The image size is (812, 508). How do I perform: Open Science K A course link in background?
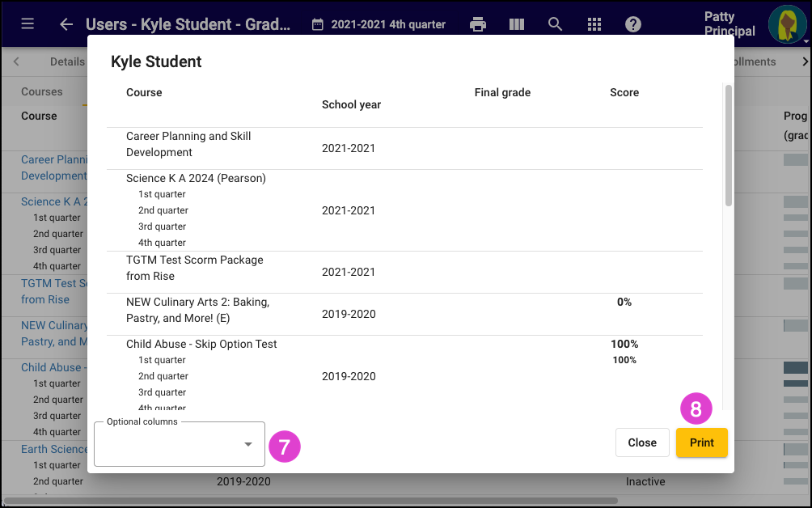point(54,201)
